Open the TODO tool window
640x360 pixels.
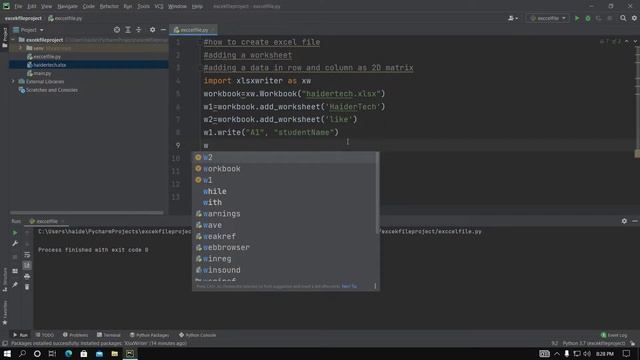click(x=44, y=335)
